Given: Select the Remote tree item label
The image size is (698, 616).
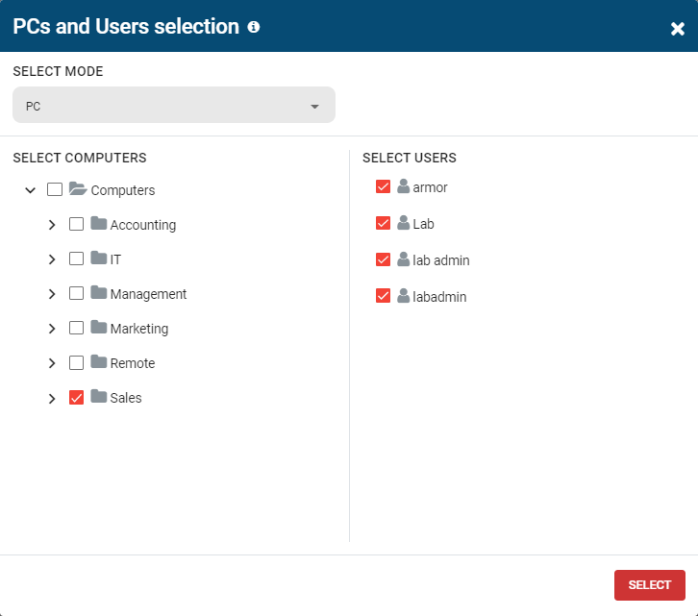Looking at the screenshot, I should point(133,363).
